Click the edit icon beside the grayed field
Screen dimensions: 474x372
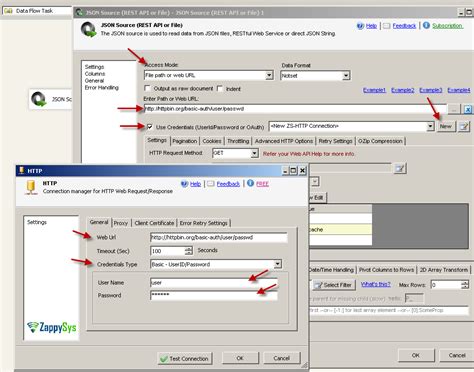[400, 169]
